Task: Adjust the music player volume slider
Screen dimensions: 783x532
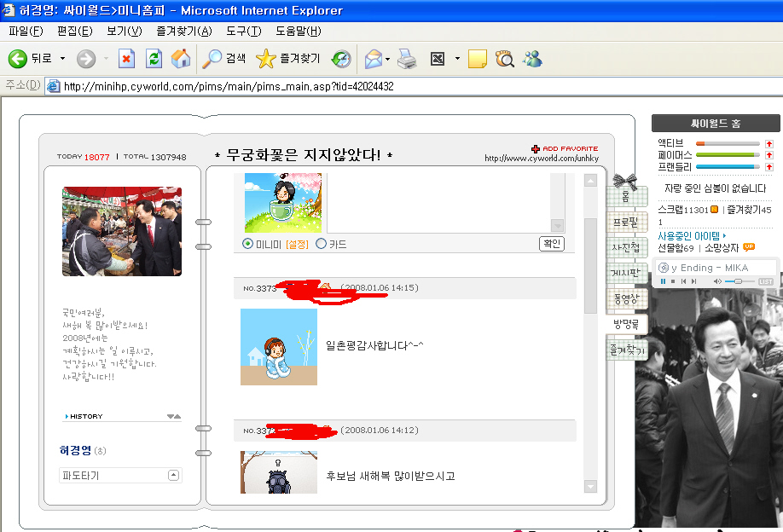Action: (739, 281)
